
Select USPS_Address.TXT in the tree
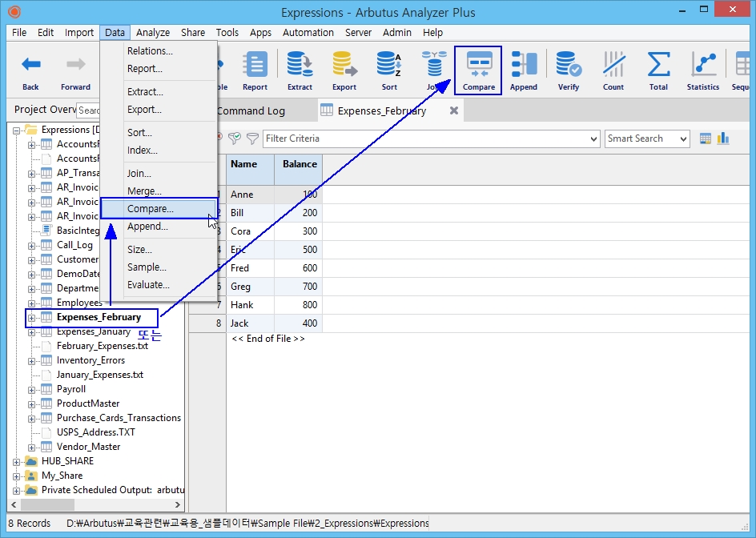(96, 432)
